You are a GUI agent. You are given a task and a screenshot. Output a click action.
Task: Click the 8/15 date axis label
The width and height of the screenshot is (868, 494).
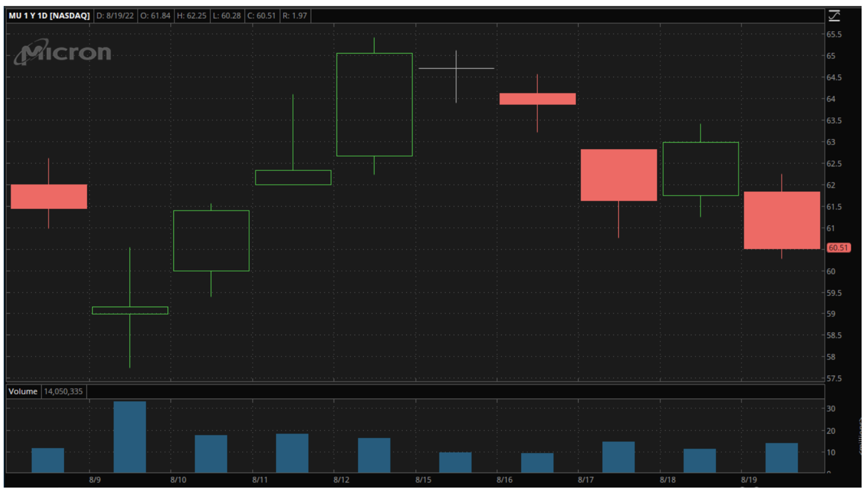pos(423,480)
